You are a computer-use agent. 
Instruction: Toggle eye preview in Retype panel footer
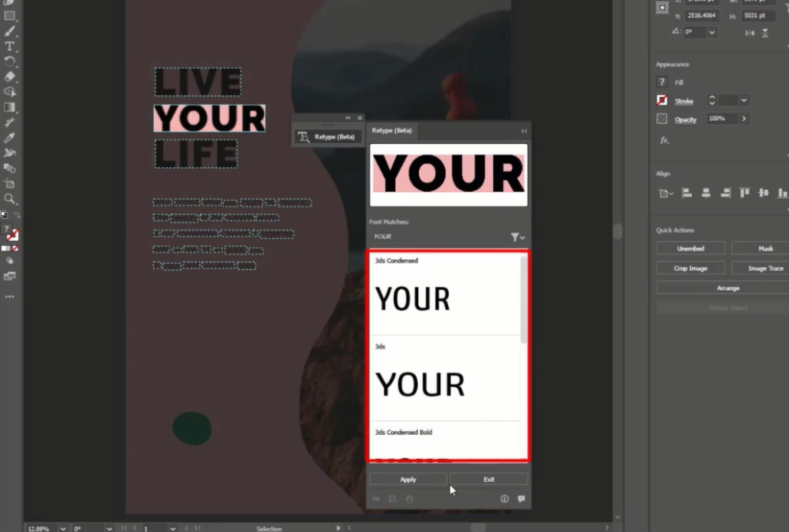(x=376, y=499)
